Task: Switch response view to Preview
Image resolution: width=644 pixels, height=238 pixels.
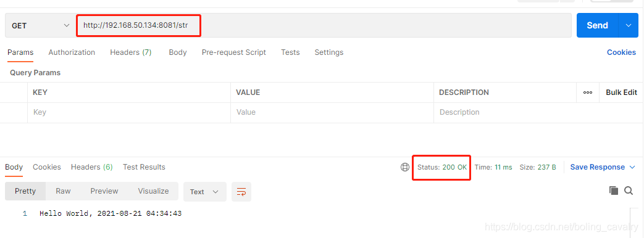Action: pyautogui.click(x=104, y=191)
